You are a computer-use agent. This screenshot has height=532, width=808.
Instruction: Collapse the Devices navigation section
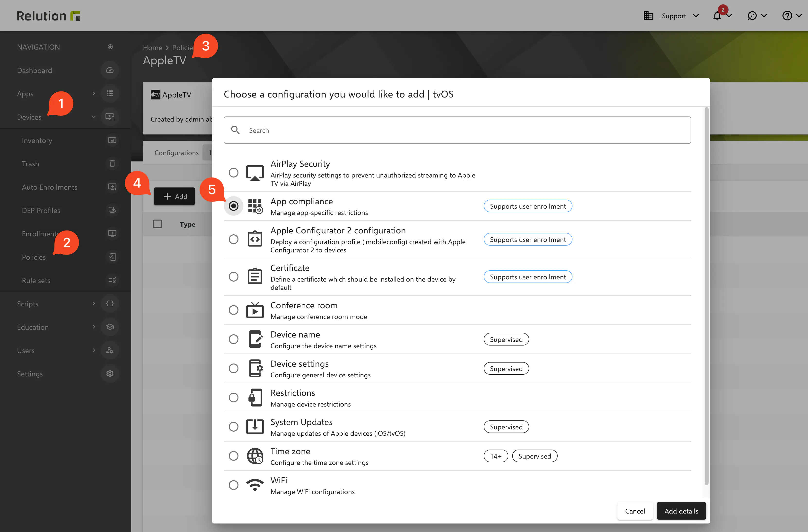(94, 117)
